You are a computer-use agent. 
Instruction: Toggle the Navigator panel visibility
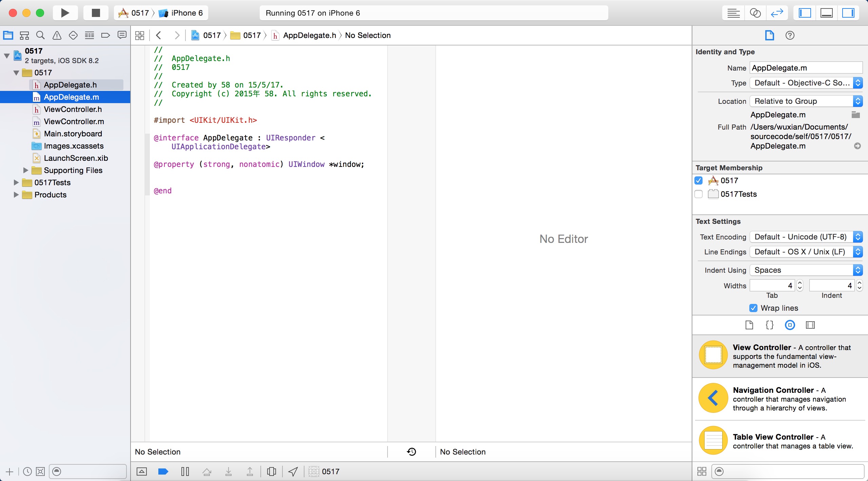point(805,13)
